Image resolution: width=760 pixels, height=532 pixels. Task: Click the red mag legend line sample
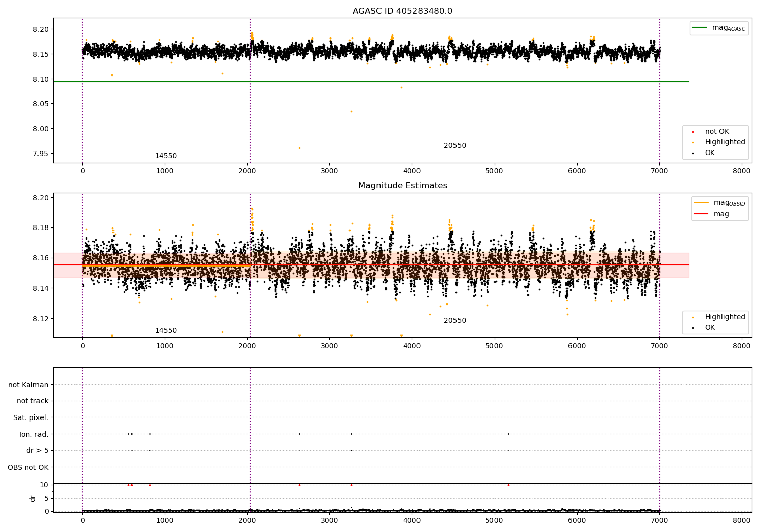pos(702,214)
